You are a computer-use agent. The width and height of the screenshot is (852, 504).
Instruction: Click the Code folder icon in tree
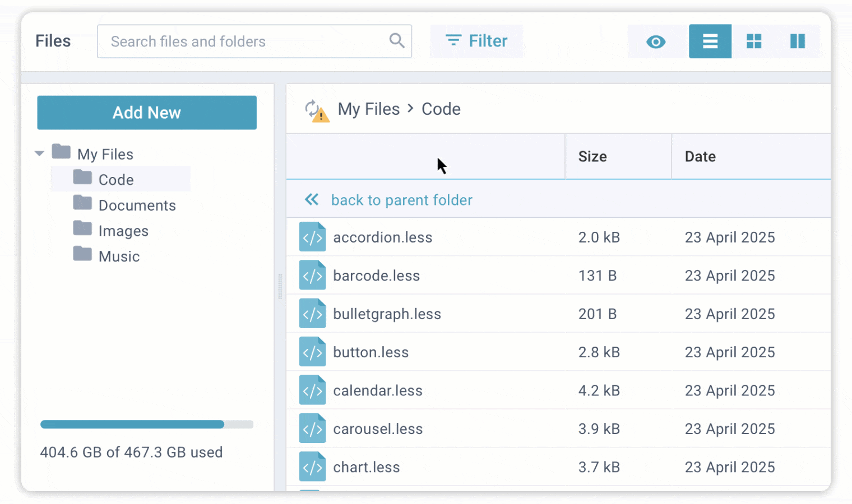[x=82, y=177]
